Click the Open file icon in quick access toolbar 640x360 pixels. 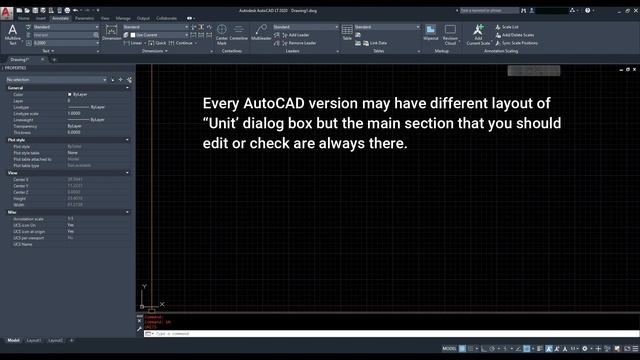point(27,10)
